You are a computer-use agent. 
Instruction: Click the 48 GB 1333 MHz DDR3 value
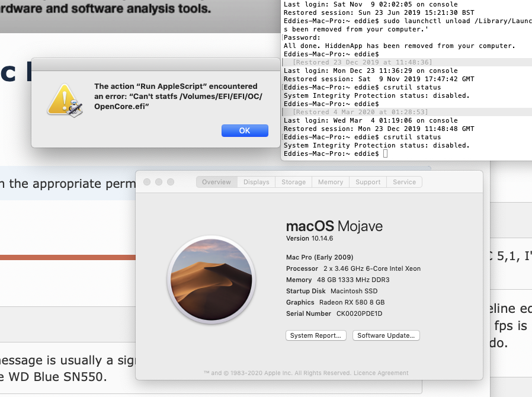pyautogui.click(x=353, y=280)
